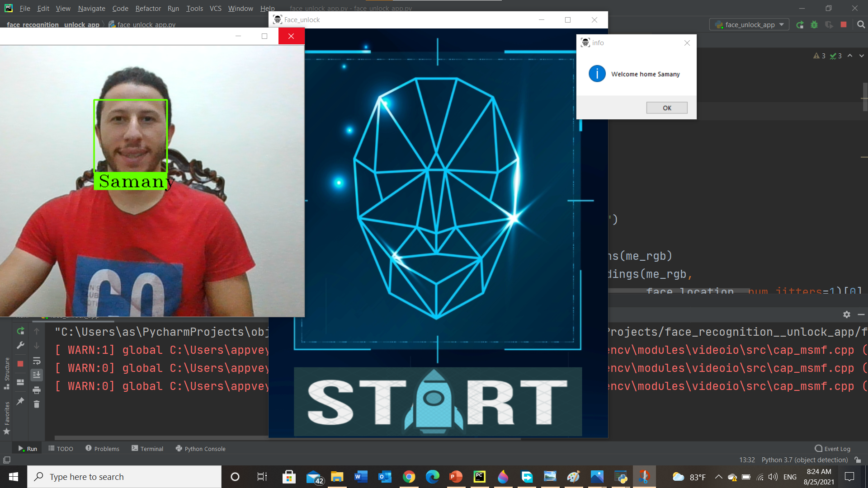Open the Terminal tool window tab
This screenshot has width=868, height=488.
pyautogui.click(x=147, y=448)
